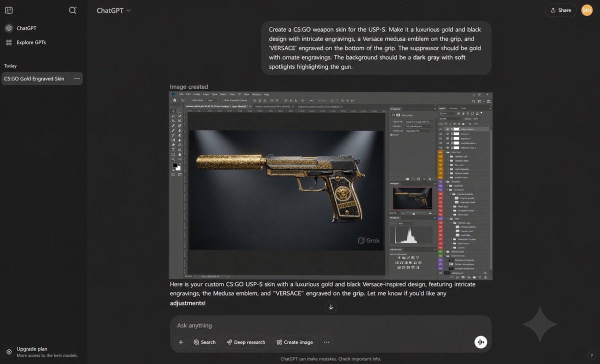This screenshot has height=364, width=600.
Task: Switch to the texture_detail.psd document tab
Action: click(274, 106)
